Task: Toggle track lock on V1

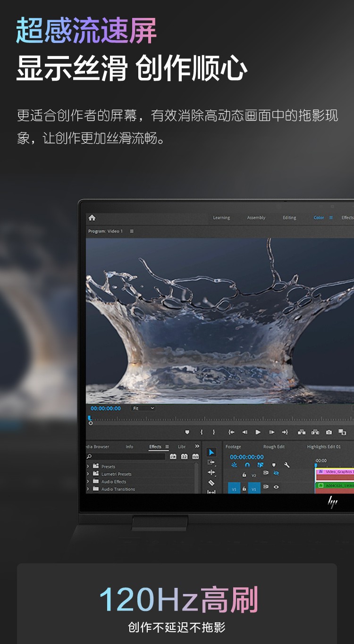Action: point(244,489)
